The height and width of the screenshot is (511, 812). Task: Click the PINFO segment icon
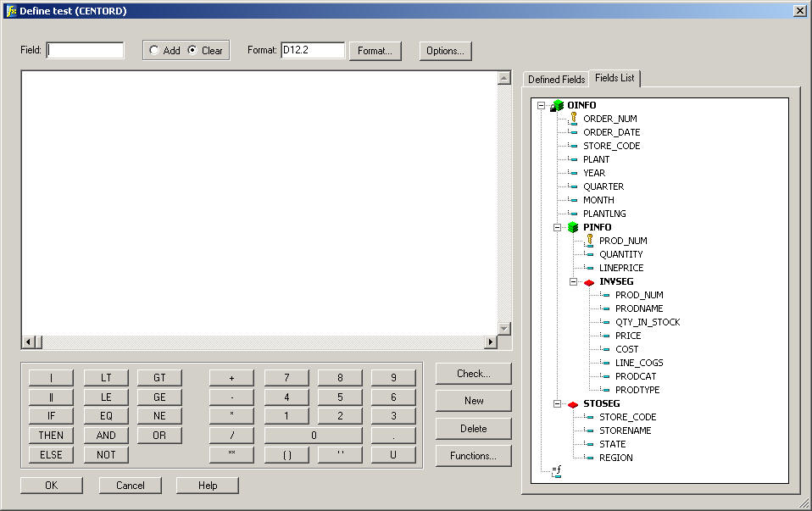[x=573, y=227]
